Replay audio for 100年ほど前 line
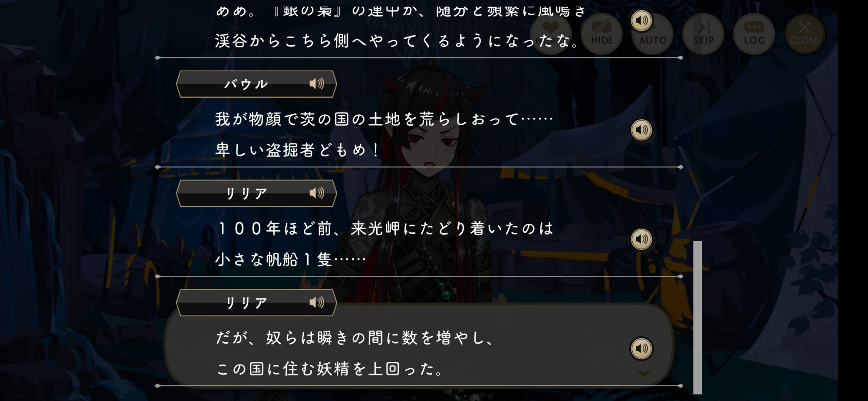This screenshot has height=401, width=868. pos(641,239)
